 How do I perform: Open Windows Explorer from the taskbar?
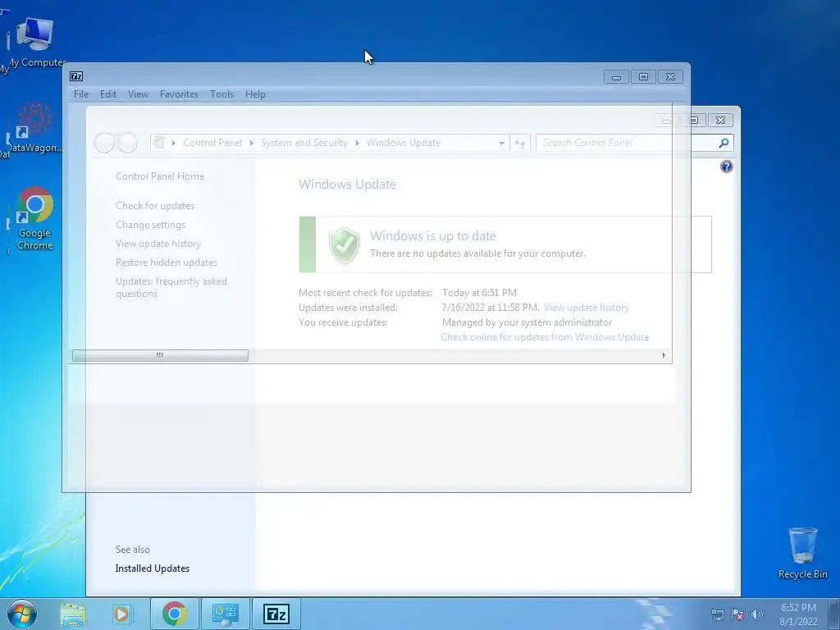click(73, 614)
